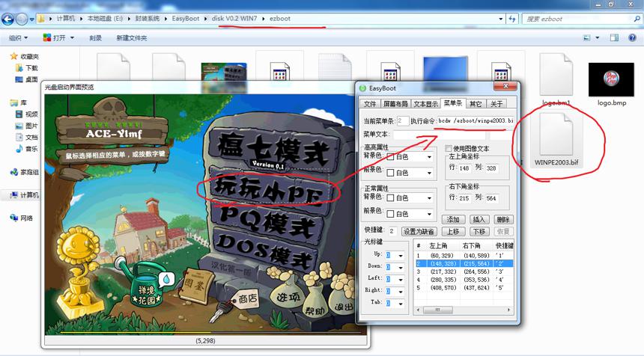Switch to the 屏幕布局 tab

point(395,104)
